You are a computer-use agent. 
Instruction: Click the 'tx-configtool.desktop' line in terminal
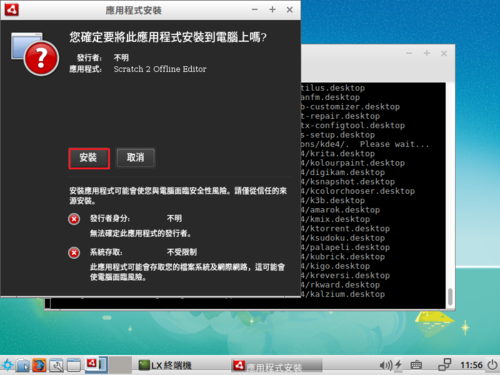(353, 126)
